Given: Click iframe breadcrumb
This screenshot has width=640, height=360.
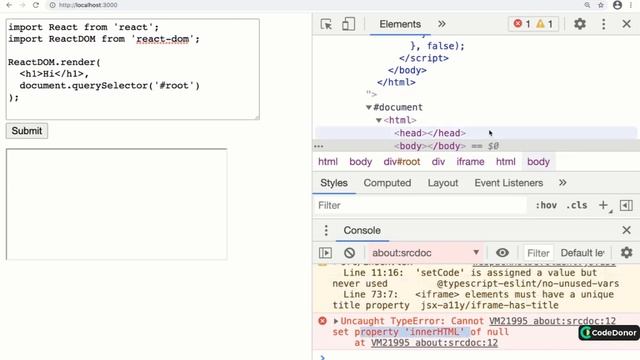Looking at the screenshot, I should (x=470, y=162).
